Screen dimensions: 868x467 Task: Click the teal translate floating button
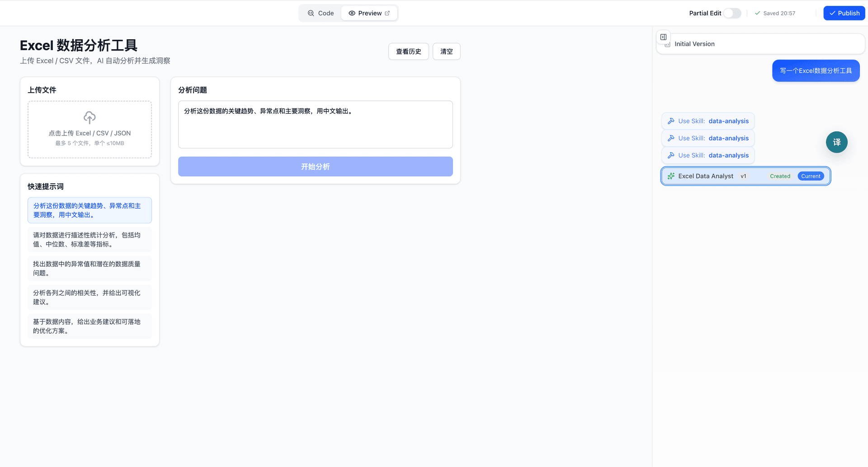[836, 142]
